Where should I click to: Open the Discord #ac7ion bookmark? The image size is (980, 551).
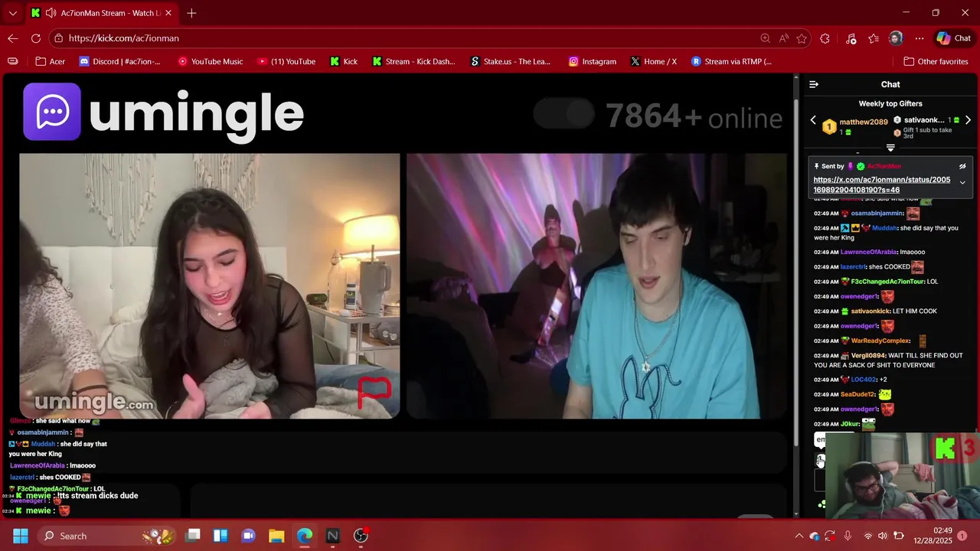pyautogui.click(x=119, y=61)
